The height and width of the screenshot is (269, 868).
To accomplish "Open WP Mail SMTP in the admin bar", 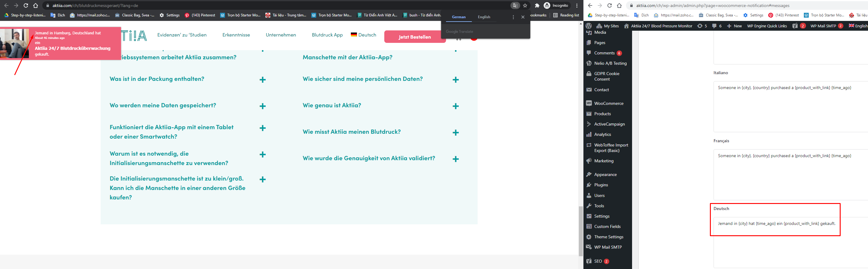I will pyautogui.click(x=827, y=26).
